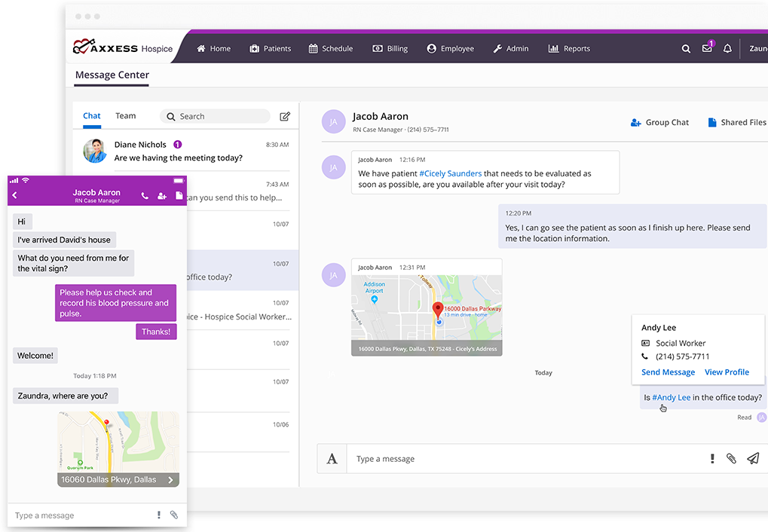Open Reports in the top navigation
Image resolution: width=768 pixels, height=532 pixels.
coord(569,48)
